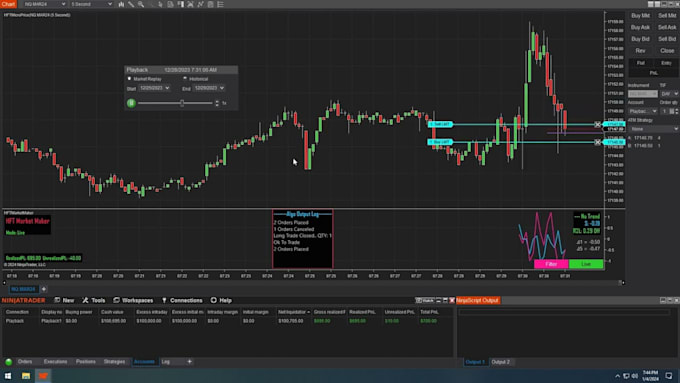The image size is (680, 383).
Task: Click the Order qty input field
Action: [x=664, y=111]
